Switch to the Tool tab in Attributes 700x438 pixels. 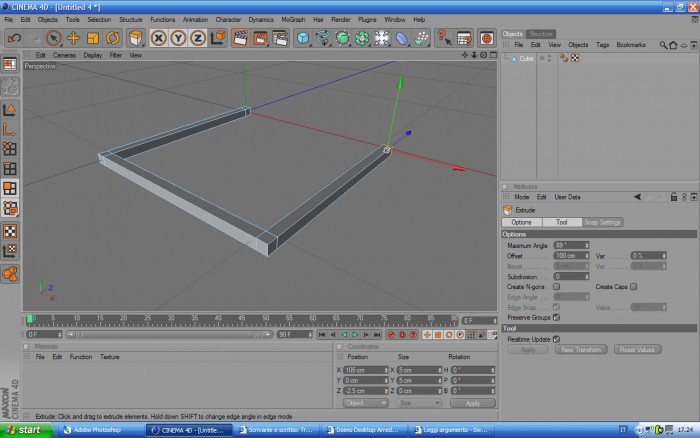(x=562, y=222)
